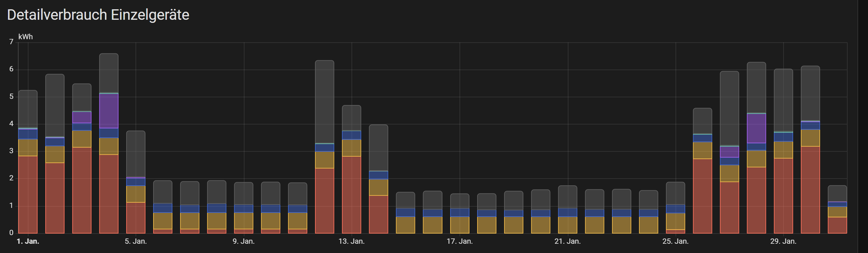Select the '5. Jan.' date label

pyautogui.click(x=136, y=241)
